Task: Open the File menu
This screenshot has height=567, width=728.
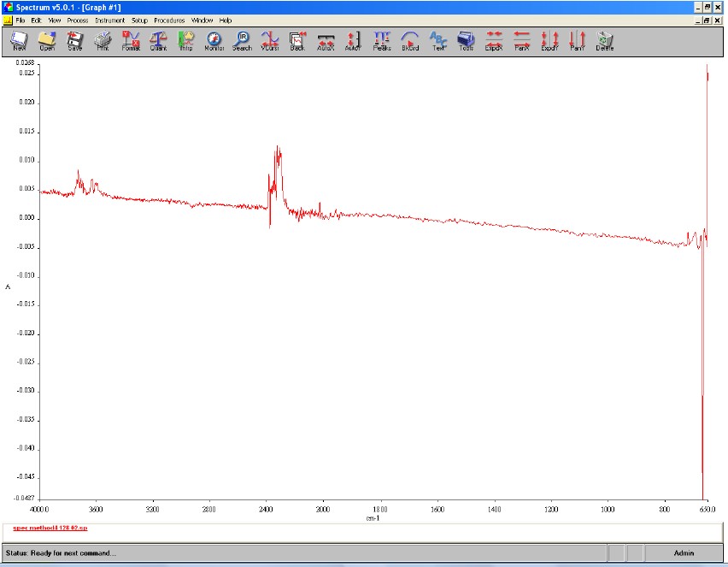Action: coord(20,21)
